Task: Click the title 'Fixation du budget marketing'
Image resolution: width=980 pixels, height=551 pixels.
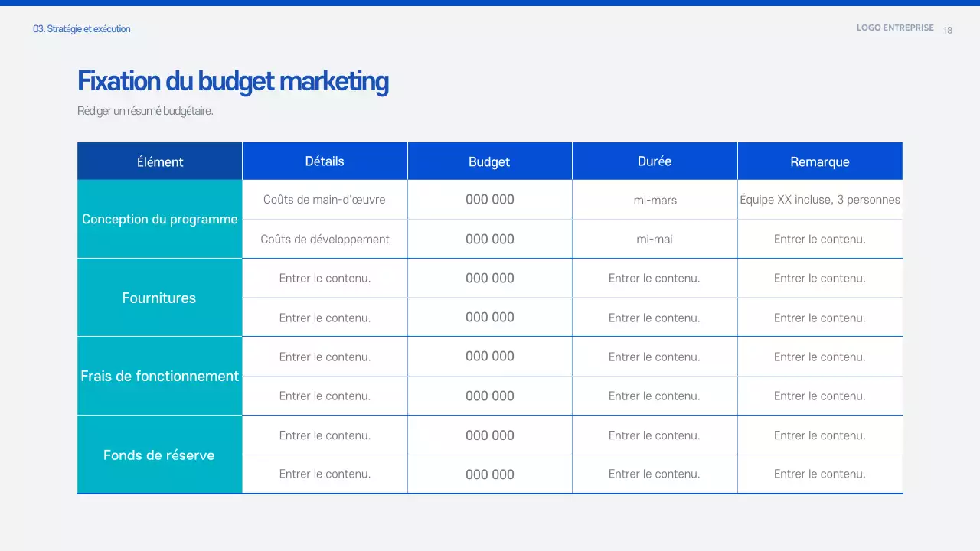Action: [x=233, y=80]
